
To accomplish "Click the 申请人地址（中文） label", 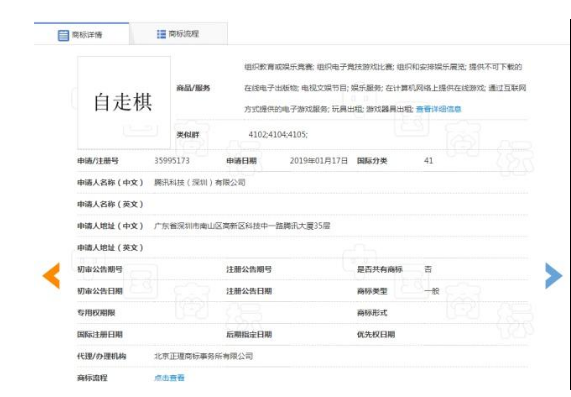I will tap(110, 226).
